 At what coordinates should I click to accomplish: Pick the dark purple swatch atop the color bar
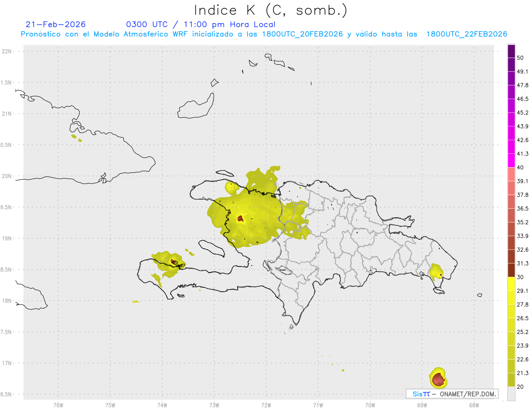click(x=511, y=51)
